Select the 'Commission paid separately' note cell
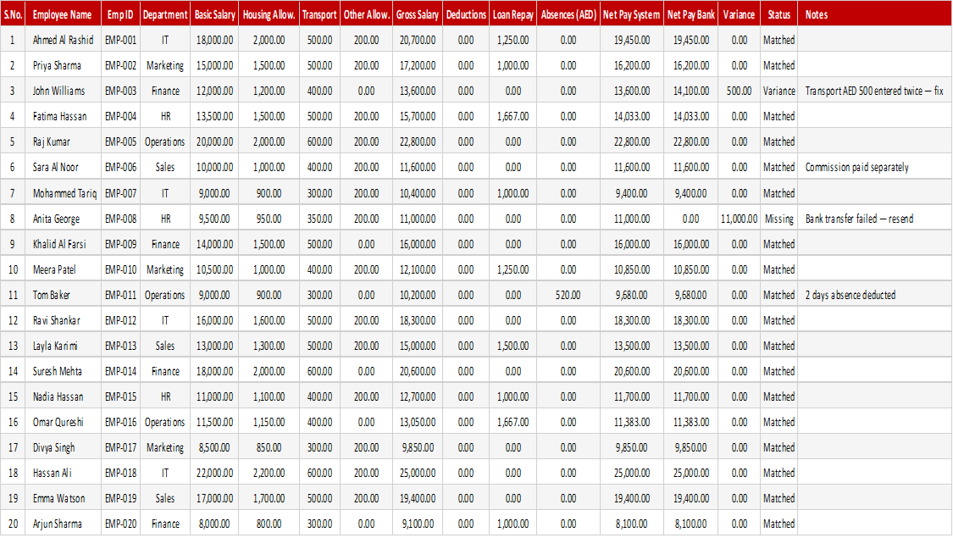This screenshot has width=953, height=560. click(x=874, y=167)
